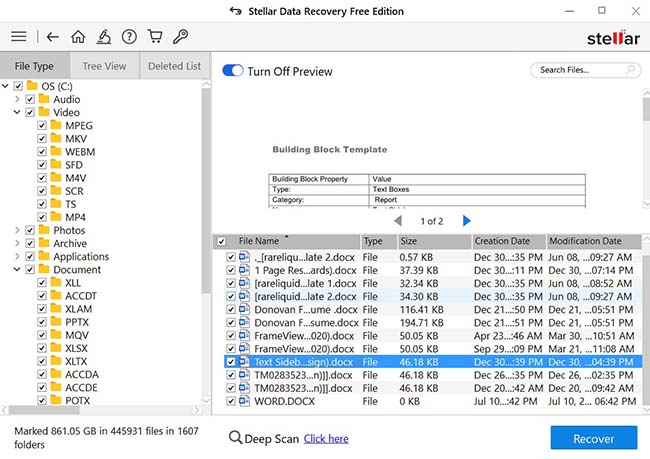
Task: Uncheck checkbox for Text Sideb...sign).docx
Action: tap(231, 362)
